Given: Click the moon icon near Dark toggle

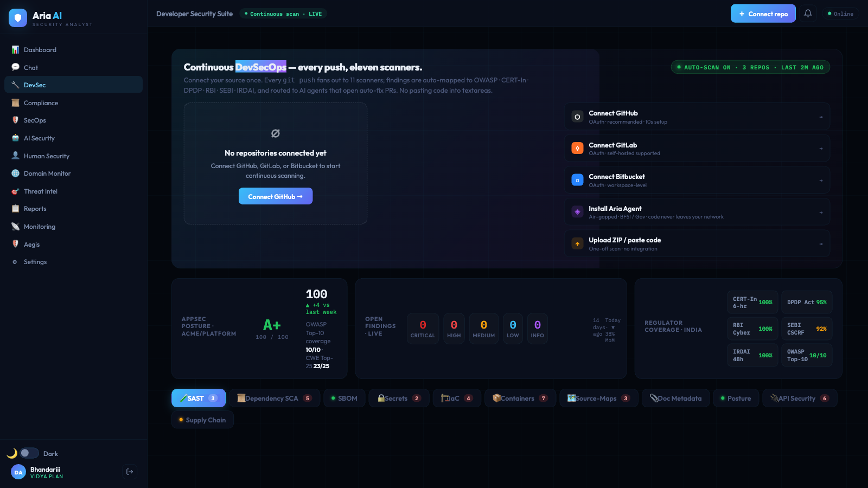Looking at the screenshot, I should 12,453.
